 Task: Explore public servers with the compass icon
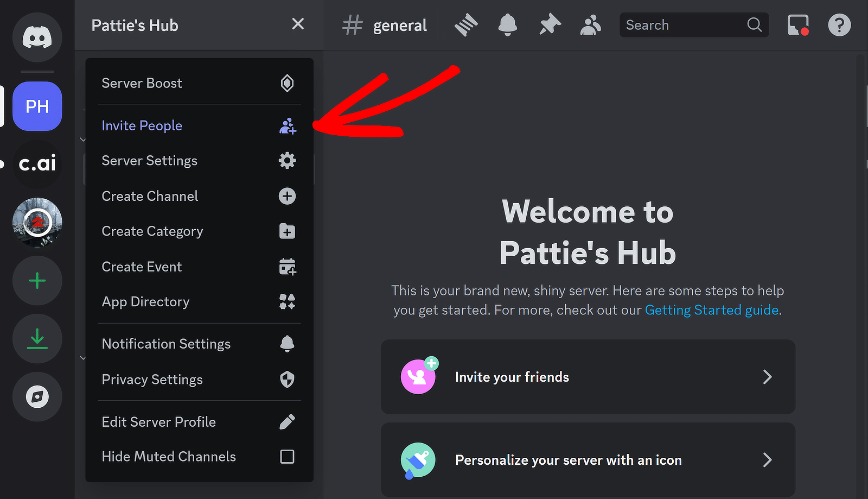[x=37, y=397]
